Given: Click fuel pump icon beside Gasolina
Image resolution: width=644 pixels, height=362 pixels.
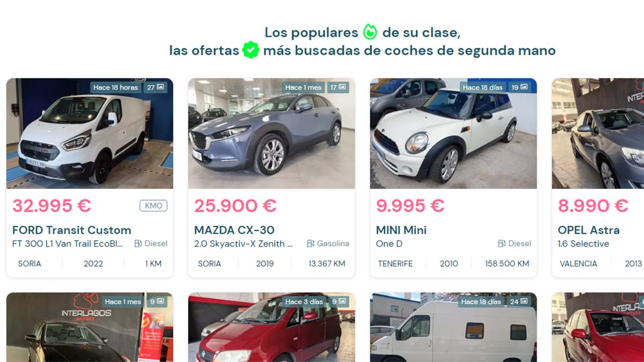Looking at the screenshot, I should tap(311, 243).
